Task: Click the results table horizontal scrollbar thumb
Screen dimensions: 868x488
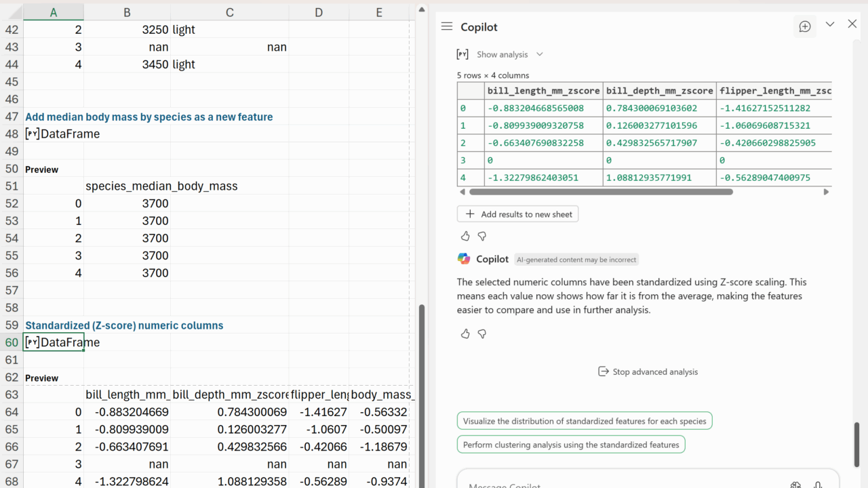Action: coord(600,192)
